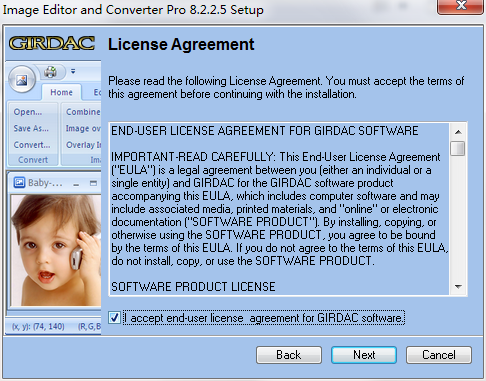Click the license scrollbar down arrow

458,287
